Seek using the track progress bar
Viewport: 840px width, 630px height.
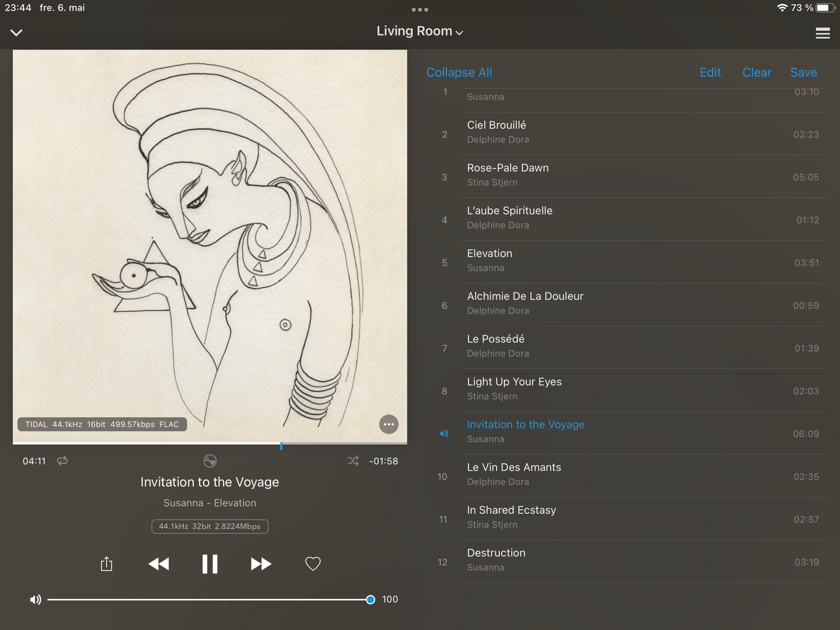[x=210, y=444]
